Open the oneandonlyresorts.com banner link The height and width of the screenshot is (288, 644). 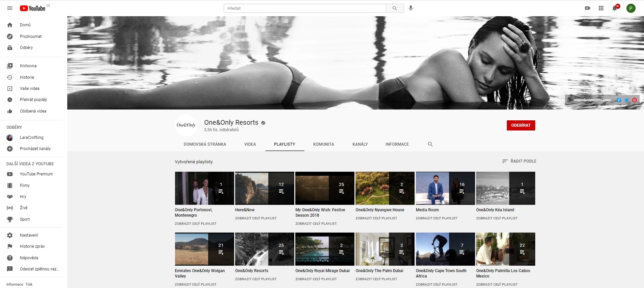click(592, 100)
